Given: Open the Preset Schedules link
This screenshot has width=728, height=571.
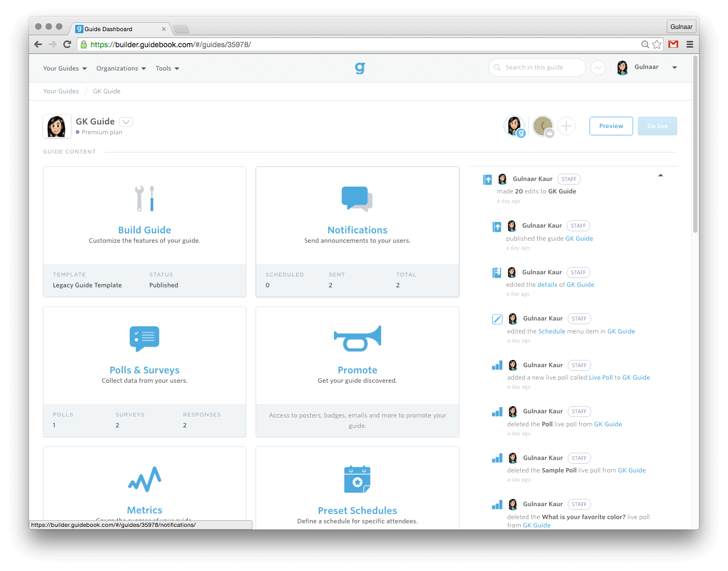Looking at the screenshot, I should coord(357,510).
